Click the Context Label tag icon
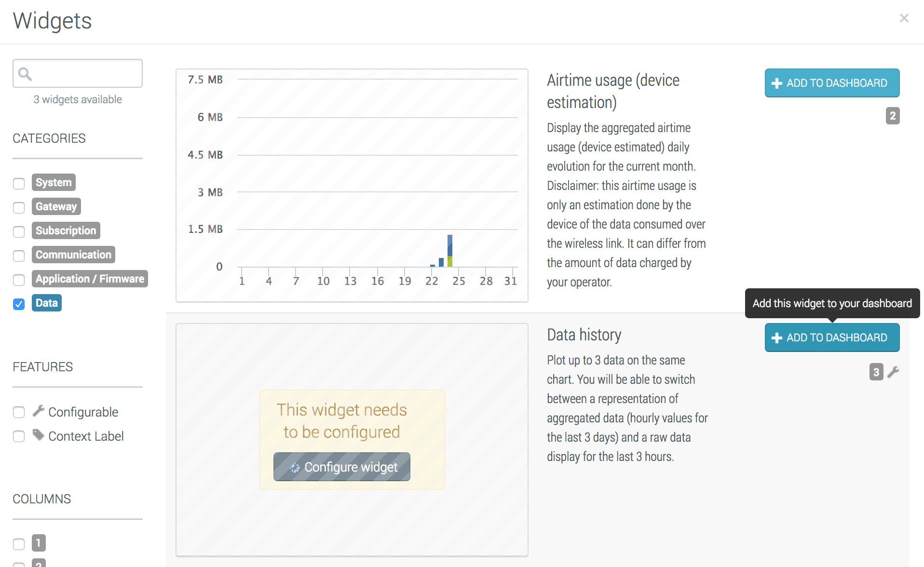This screenshot has height=567, width=924. (x=39, y=435)
